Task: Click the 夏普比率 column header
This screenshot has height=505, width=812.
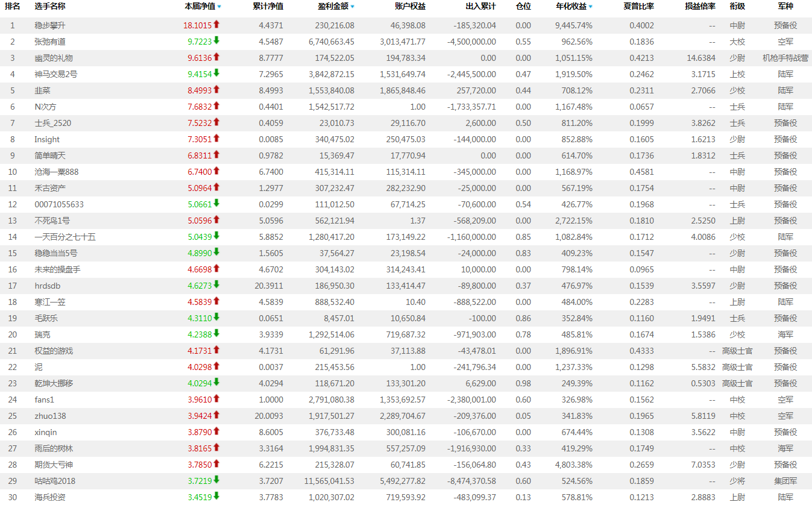Action: [638, 6]
